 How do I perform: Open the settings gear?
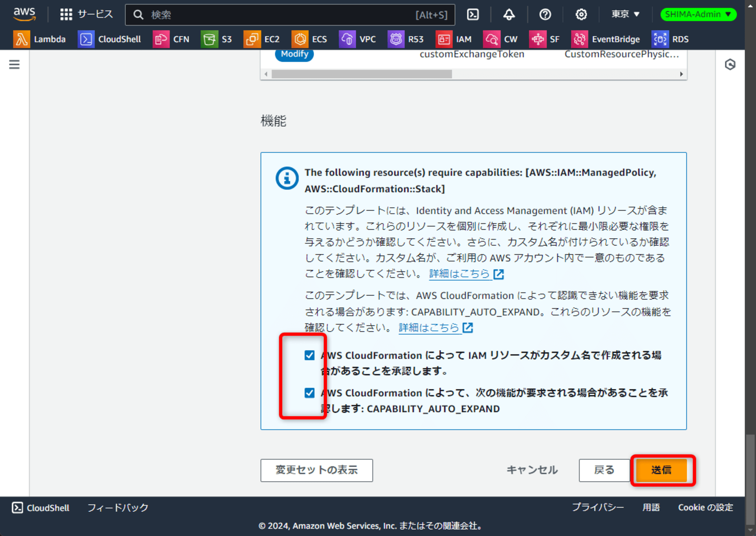[581, 14]
